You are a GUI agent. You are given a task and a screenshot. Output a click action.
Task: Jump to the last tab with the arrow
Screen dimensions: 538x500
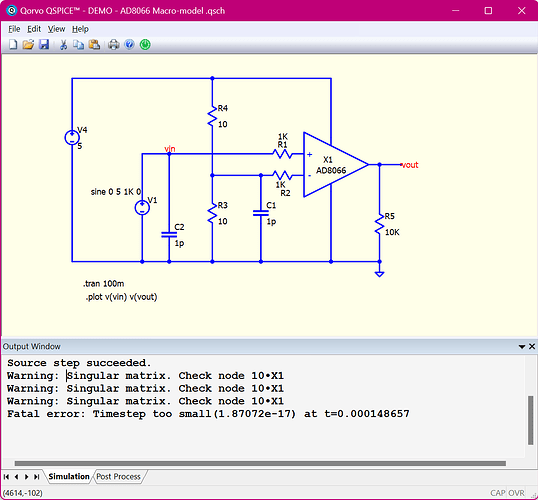36,477
